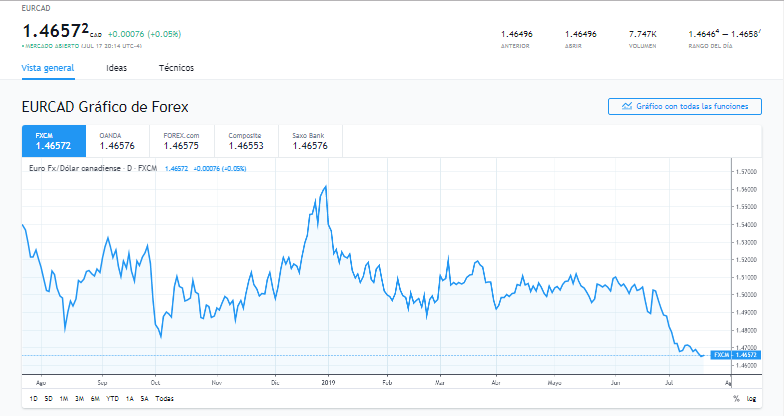The height and width of the screenshot is (416, 784).
Task: Click the EURCAD Gráfico de Forex heading
Action: [105, 107]
